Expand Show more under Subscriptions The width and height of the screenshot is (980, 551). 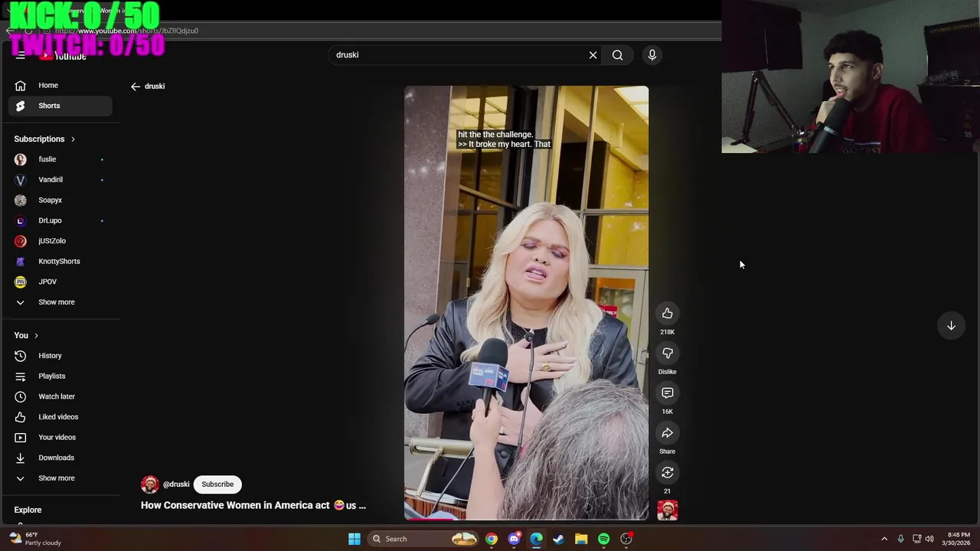coord(60,302)
